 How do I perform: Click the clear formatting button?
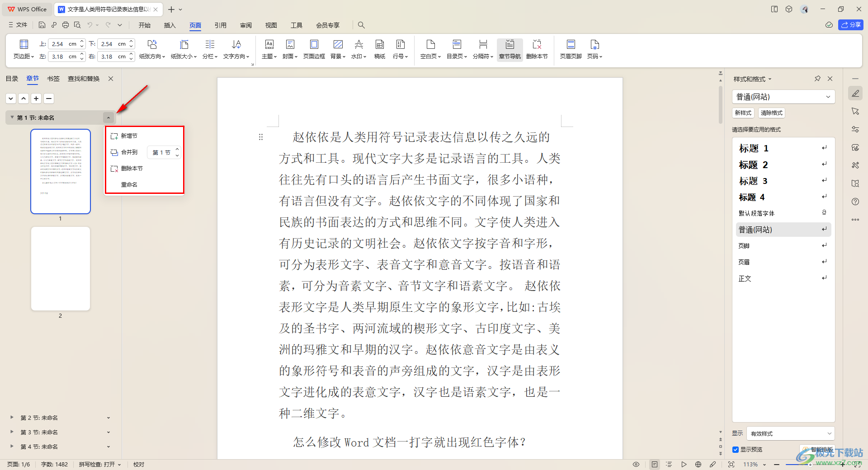coord(771,113)
